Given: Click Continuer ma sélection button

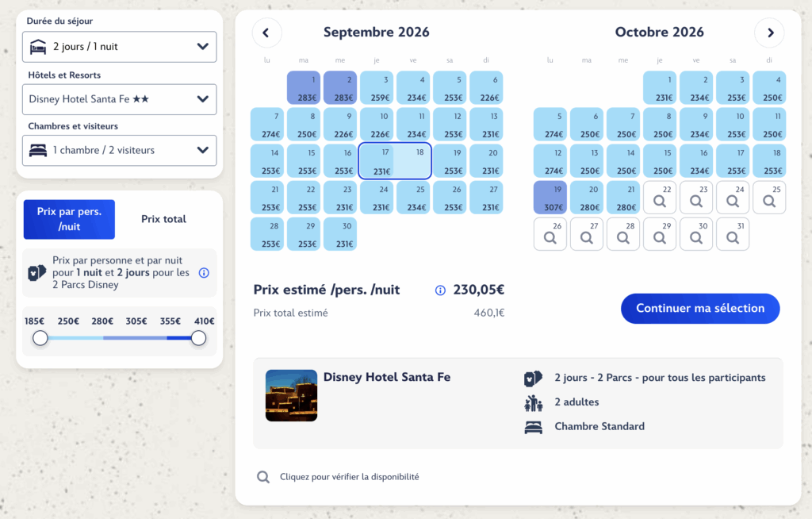Looking at the screenshot, I should [x=700, y=308].
